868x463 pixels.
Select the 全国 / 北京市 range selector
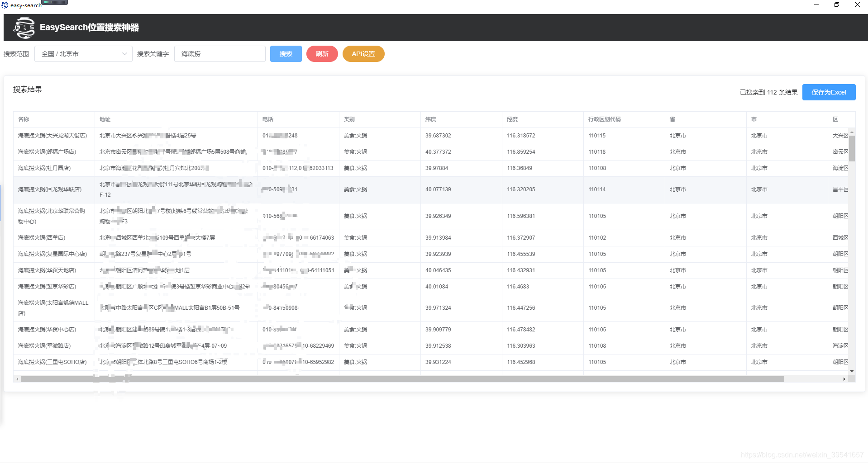[83, 54]
